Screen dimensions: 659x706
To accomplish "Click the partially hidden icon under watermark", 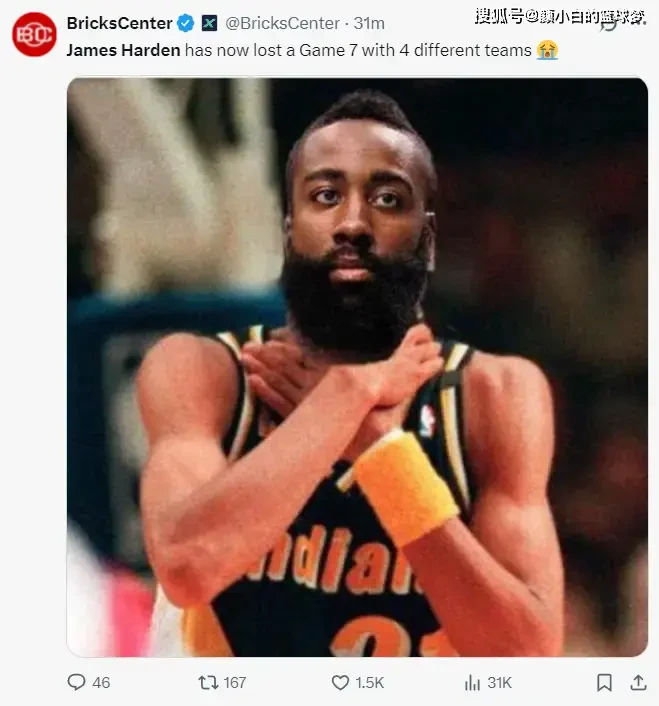I will coord(609,25).
